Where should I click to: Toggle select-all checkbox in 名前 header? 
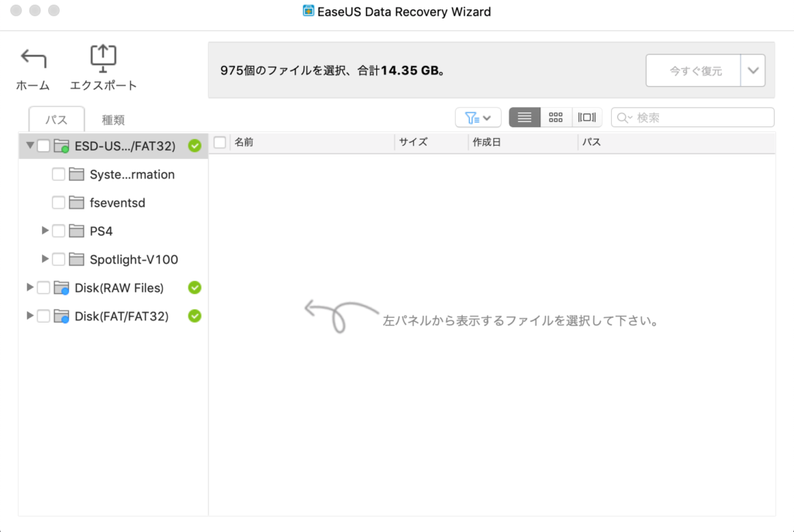coord(219,143)
